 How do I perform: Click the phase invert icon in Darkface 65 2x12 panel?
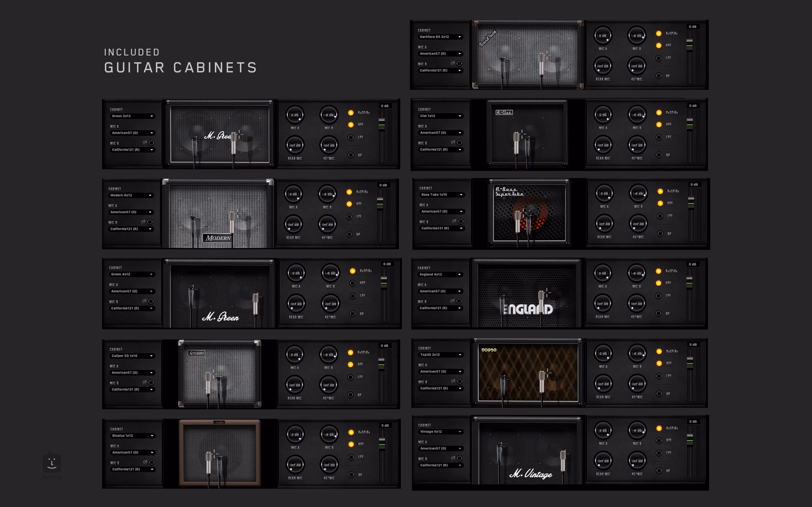(x=453, y=63)
